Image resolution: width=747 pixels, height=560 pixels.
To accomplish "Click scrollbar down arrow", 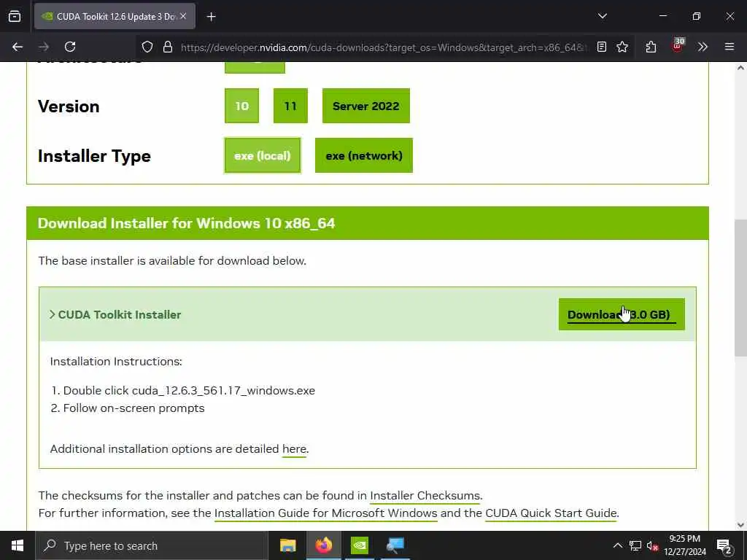I will click(740, 525).
